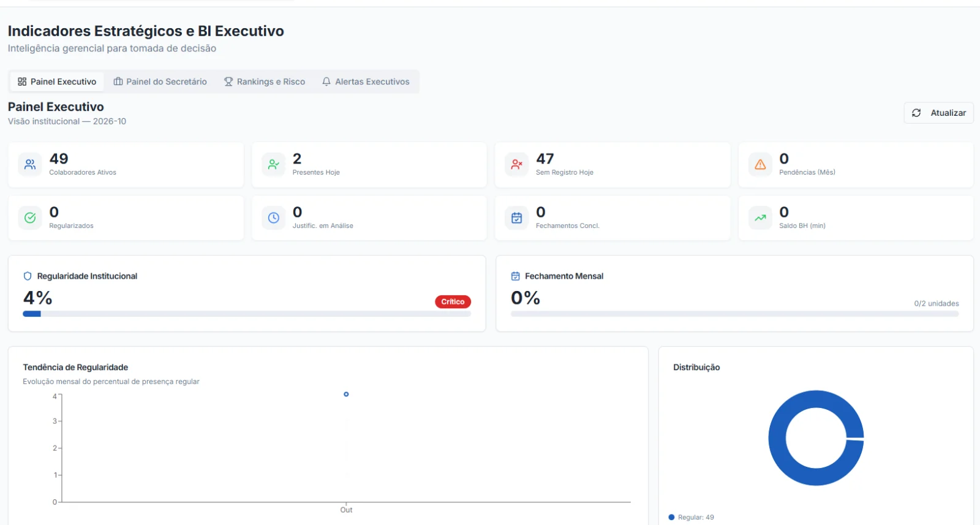The height and width of the screenshot is (525, 980).
Task: Click the refresh arrows icon in Atualizar
Action: (916, 113)
